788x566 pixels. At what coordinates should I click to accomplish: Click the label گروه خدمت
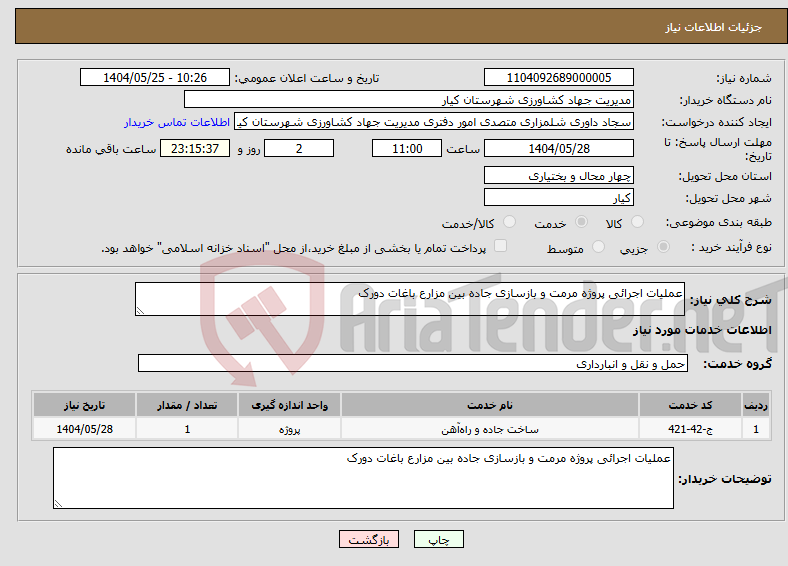[x=737, y=364]
